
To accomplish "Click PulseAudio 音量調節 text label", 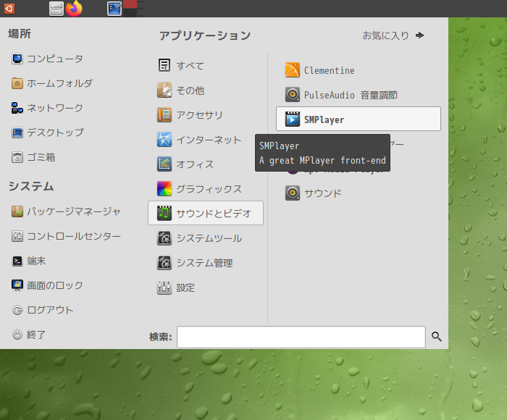I will (351, 95).
